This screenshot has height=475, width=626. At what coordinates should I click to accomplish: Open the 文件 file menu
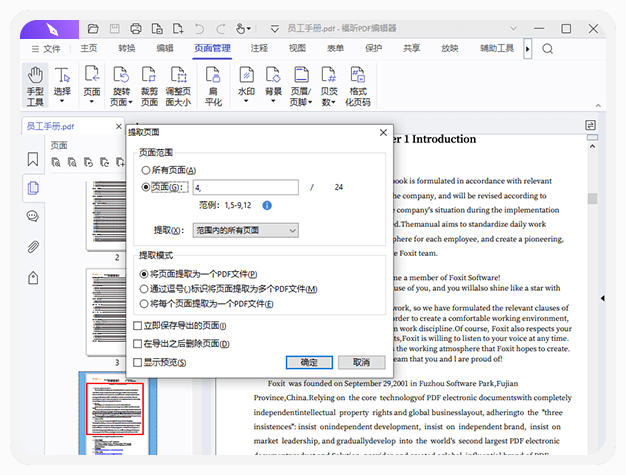click(46, 49)
